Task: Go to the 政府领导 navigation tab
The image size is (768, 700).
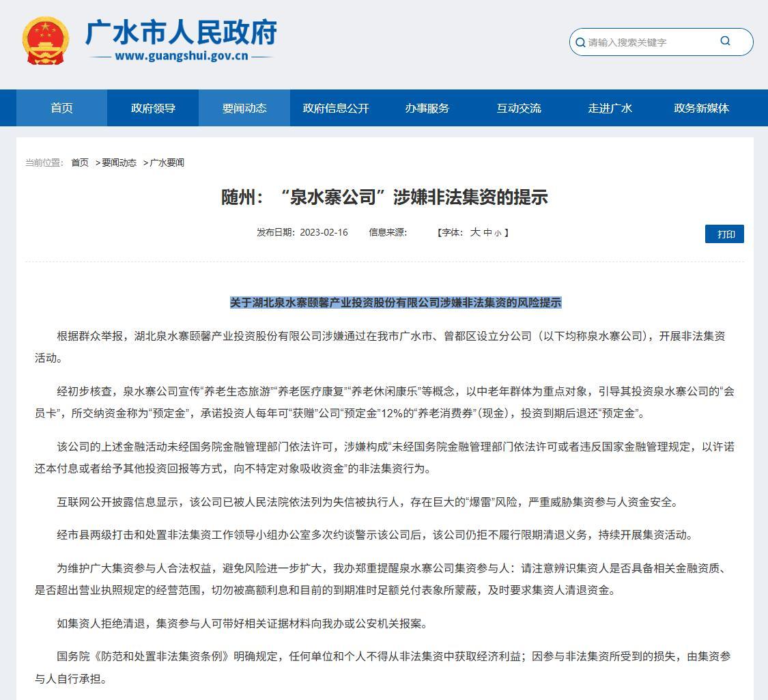Action: (x=153, y=108)
